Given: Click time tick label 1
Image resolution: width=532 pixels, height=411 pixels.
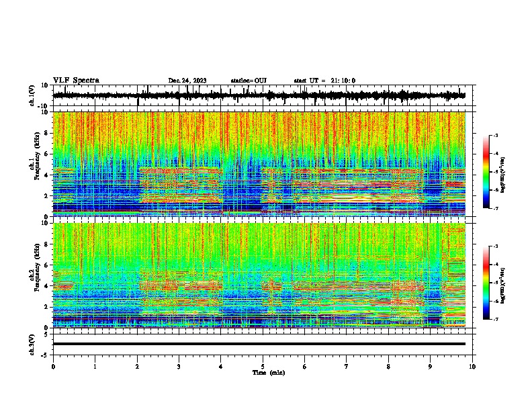Looking at the screenshot, I should coord(95,367).
